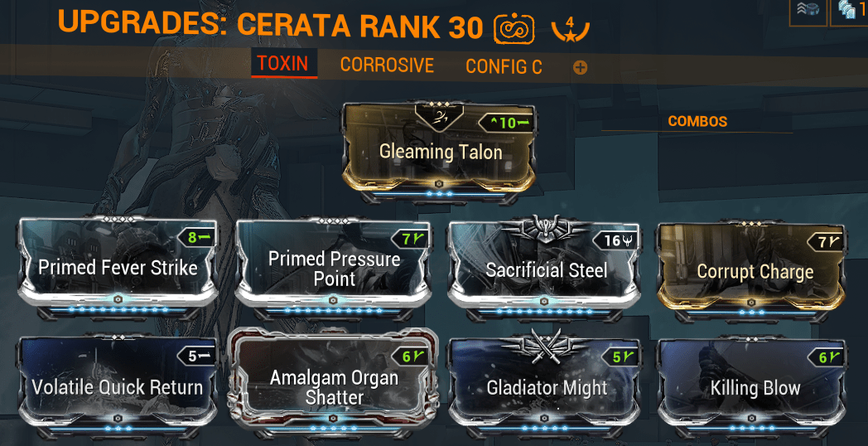The image size is (868, 446).
Task: Select the Corrupt Charge mod card
Action: [x=754, y=271]
